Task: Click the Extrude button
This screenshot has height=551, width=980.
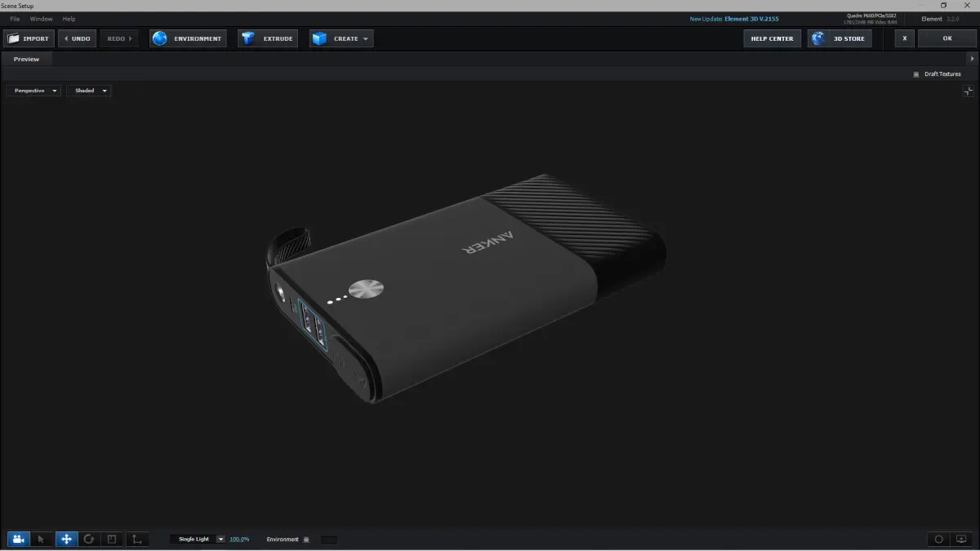Action: tap(268, 38)
